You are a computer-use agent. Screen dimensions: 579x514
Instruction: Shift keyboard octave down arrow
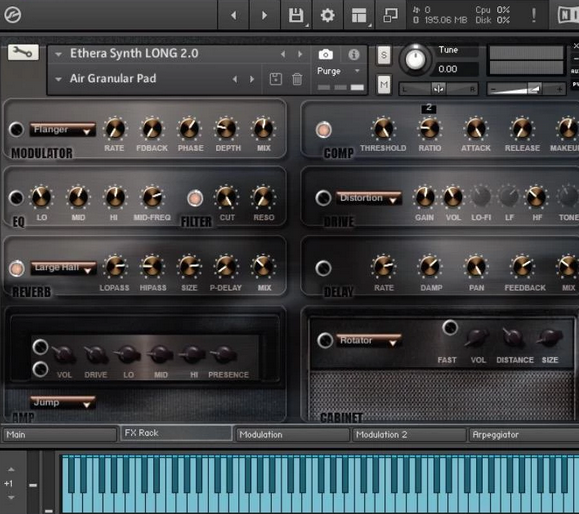click(11, 497)
